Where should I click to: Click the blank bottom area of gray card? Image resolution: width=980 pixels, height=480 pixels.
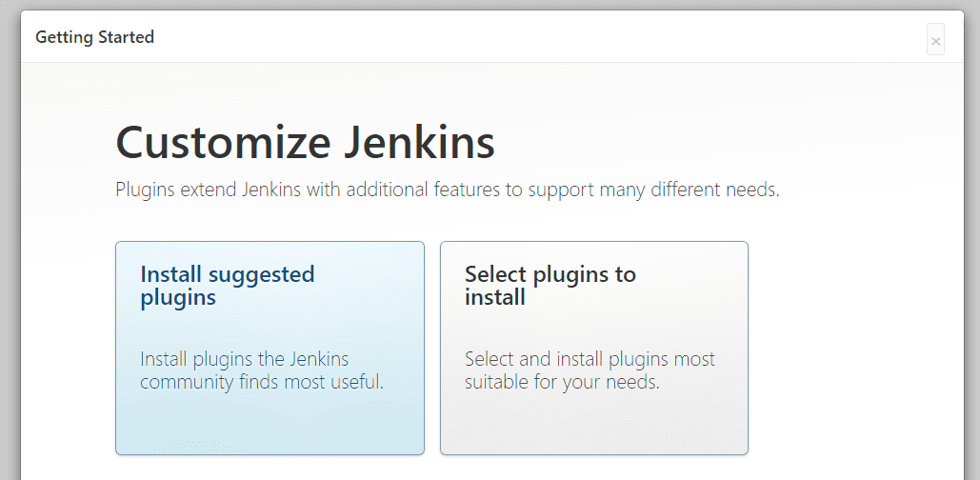tap(593, 427)
